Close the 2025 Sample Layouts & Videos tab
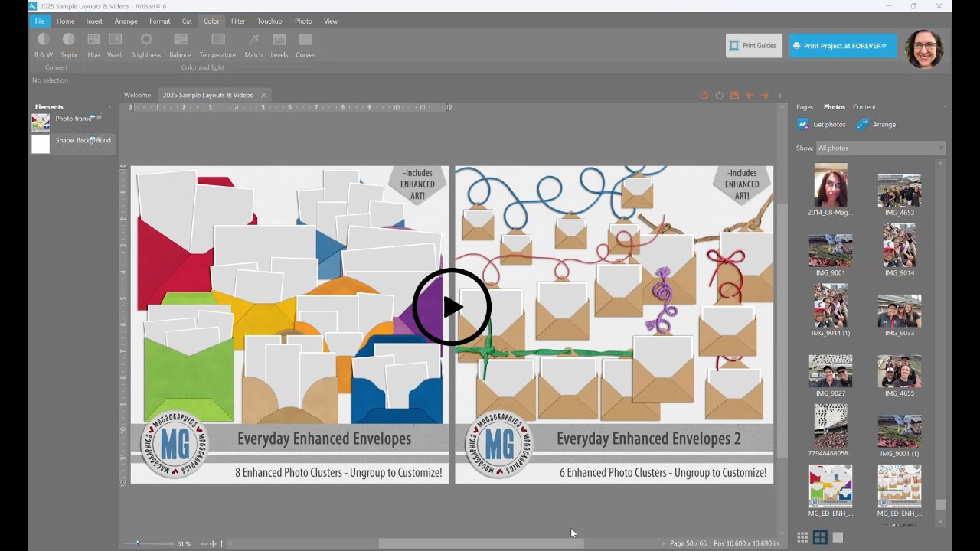Screen dimensions: 980x551 [x=263, y=96]
